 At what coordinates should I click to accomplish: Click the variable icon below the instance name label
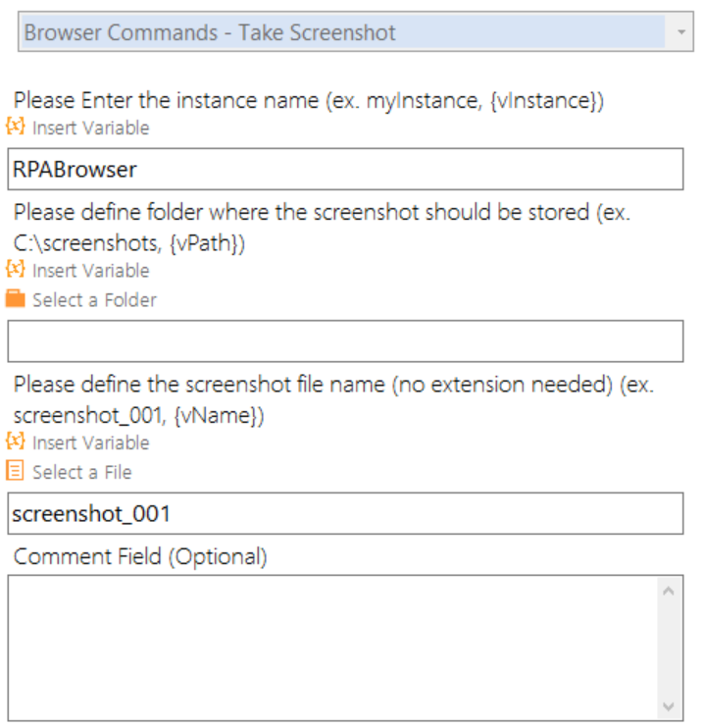coord(16,127)
